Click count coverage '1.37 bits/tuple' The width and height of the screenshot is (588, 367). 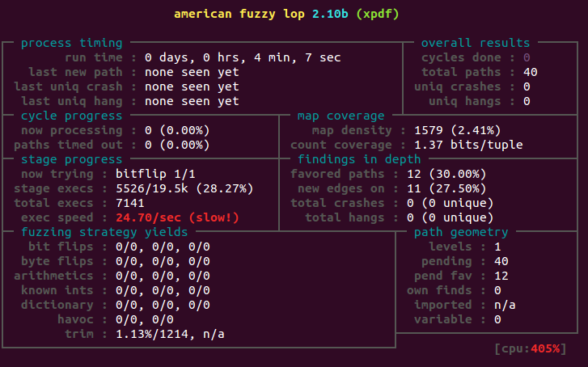point(468,145)
